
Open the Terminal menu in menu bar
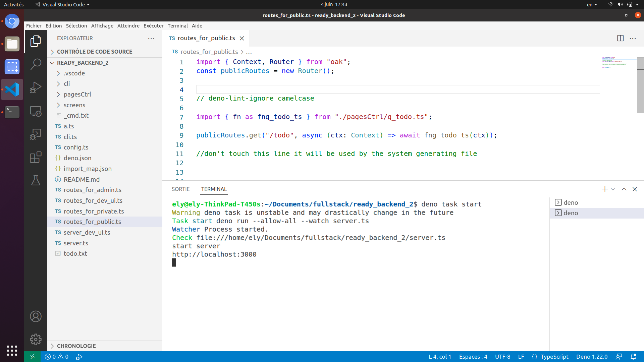click(177, 25)
